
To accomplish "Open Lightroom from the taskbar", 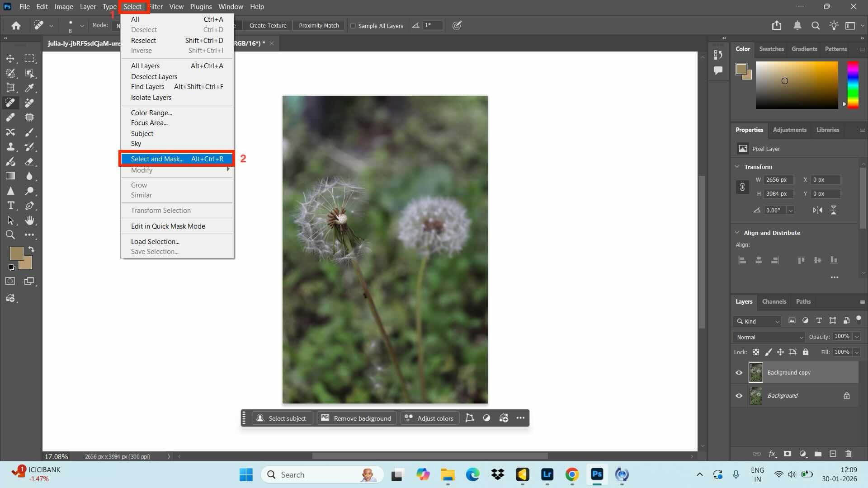I will pos(547,475).
